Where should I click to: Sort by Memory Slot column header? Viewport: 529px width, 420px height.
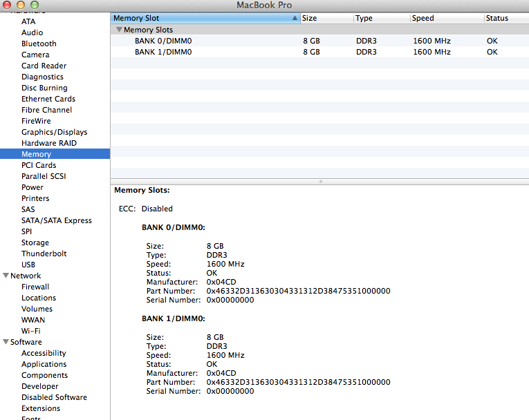[x=205, y=18]
